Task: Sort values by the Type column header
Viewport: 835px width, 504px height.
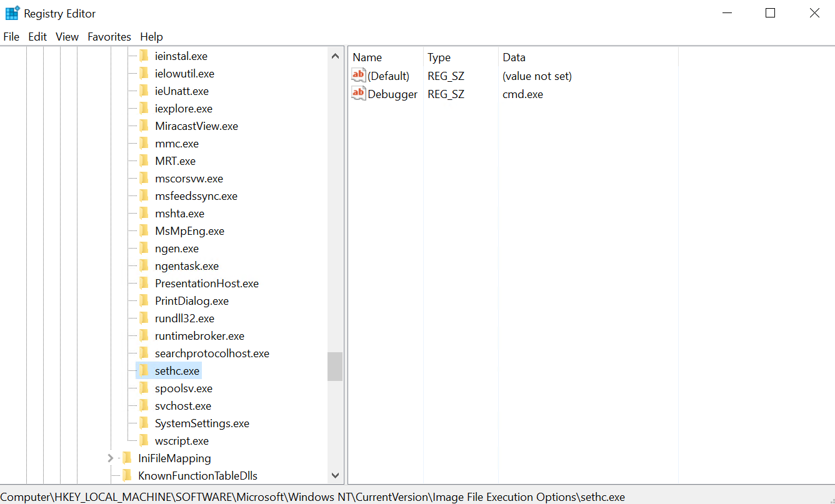Action: (461, 57)
